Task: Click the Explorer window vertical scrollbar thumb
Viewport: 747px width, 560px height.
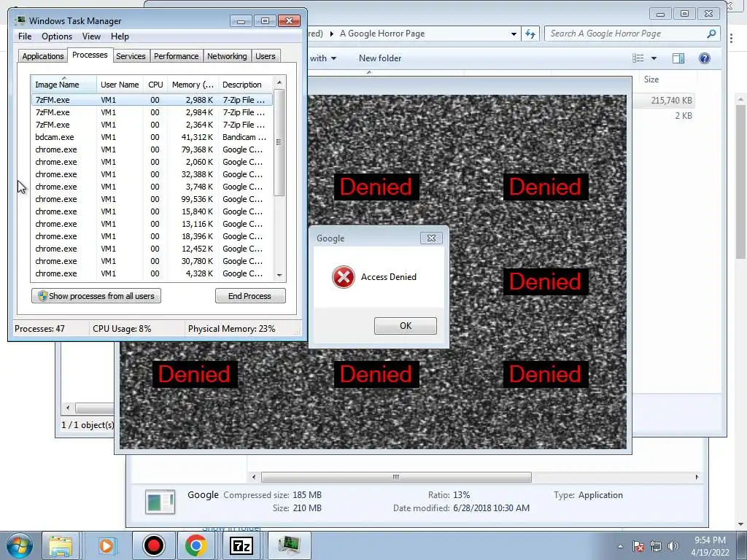Action: [741, 182]
